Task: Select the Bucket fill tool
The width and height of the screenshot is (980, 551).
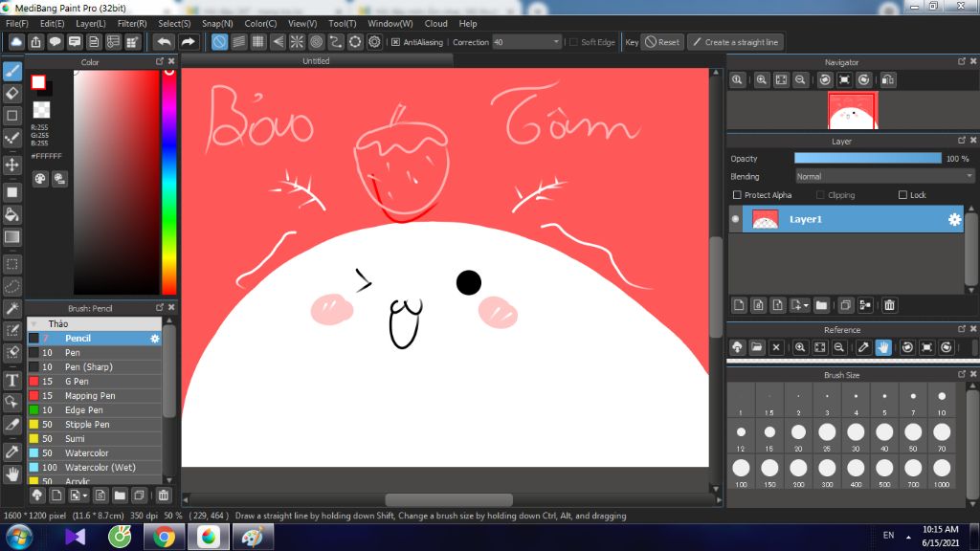Action: tap(12, 215)
